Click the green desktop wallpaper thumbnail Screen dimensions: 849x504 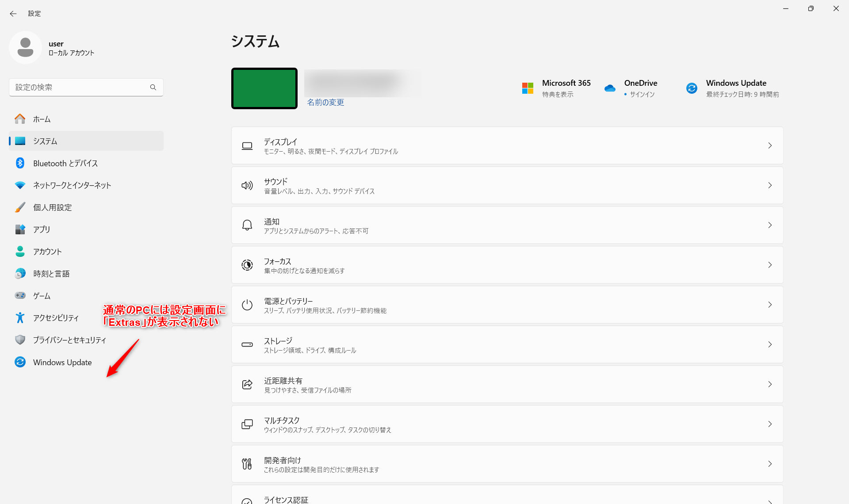[264, 88]
